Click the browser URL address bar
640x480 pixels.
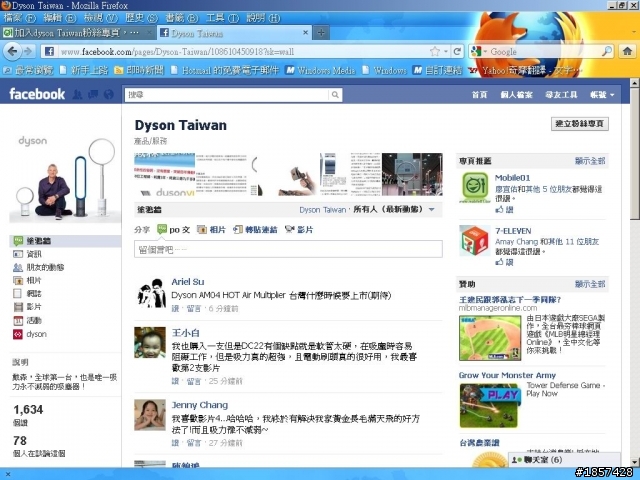[243, 51]
